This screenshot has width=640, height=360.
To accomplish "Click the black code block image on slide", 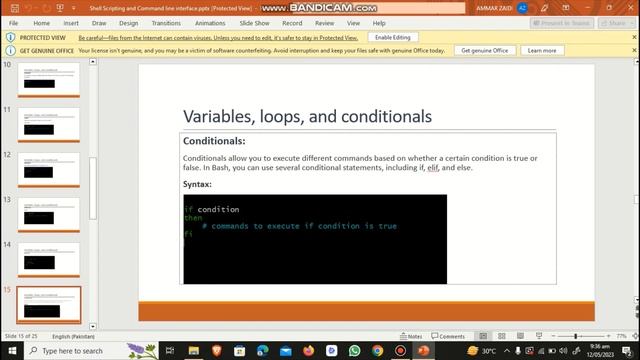I will pyautogui.click(x=315, y=239).
